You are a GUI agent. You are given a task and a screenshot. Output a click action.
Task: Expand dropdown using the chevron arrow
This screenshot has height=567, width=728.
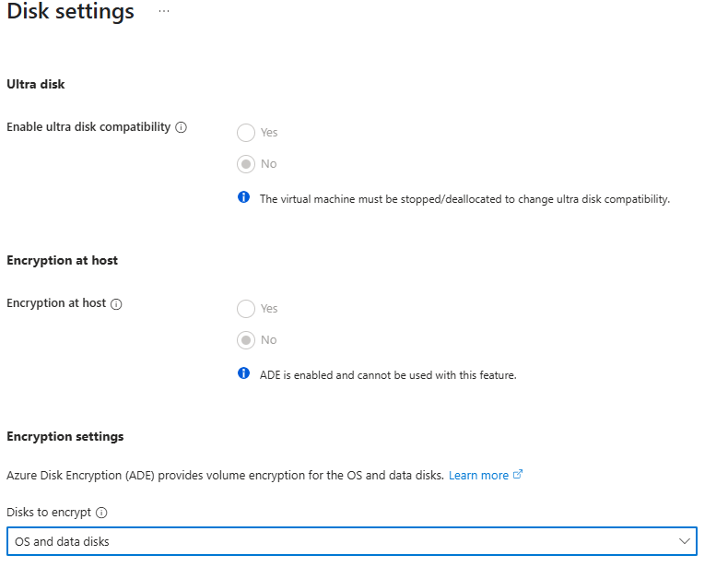click(x=685, y=541)
